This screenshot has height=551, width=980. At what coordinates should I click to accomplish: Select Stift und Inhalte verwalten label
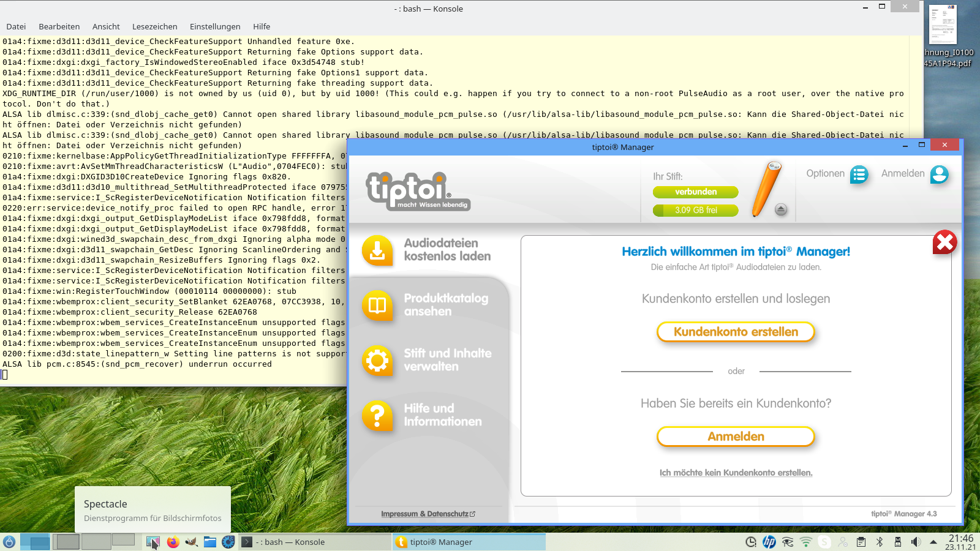coord(447,360)
